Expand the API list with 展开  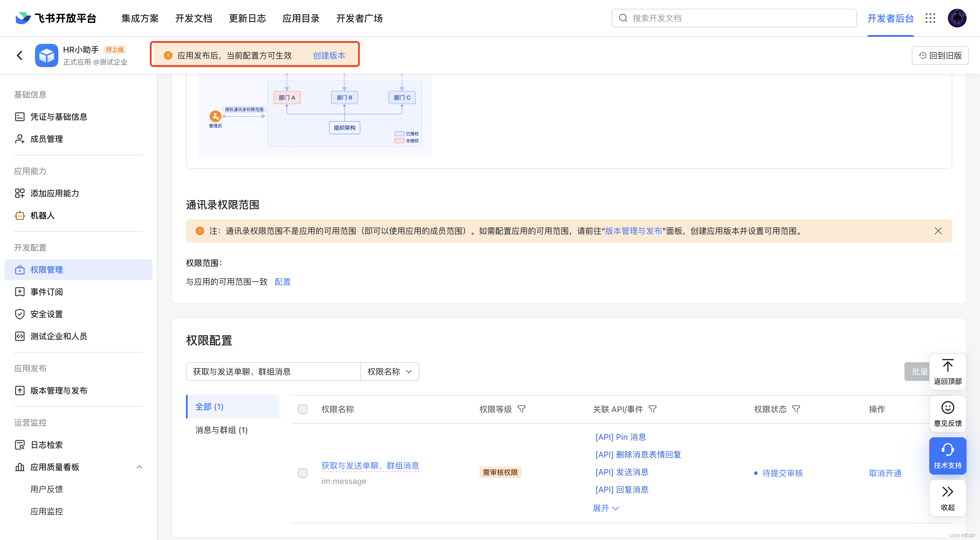[606, 508]
